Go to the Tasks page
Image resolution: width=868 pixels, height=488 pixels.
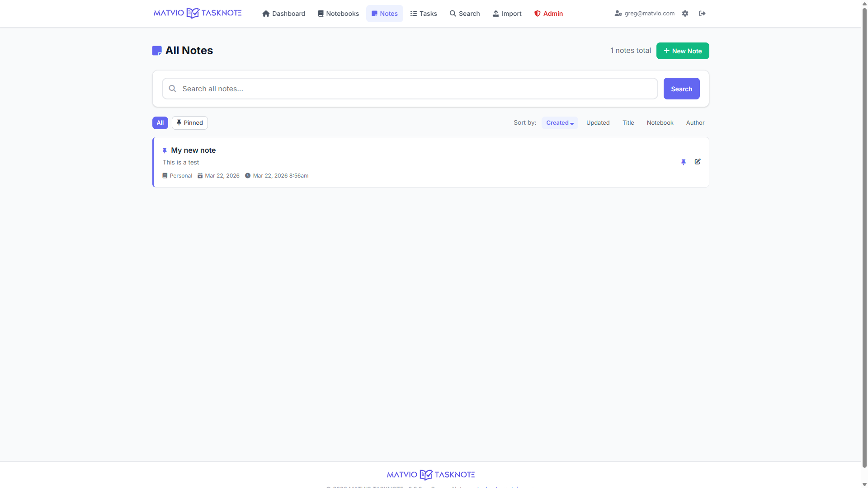[424, 14]
